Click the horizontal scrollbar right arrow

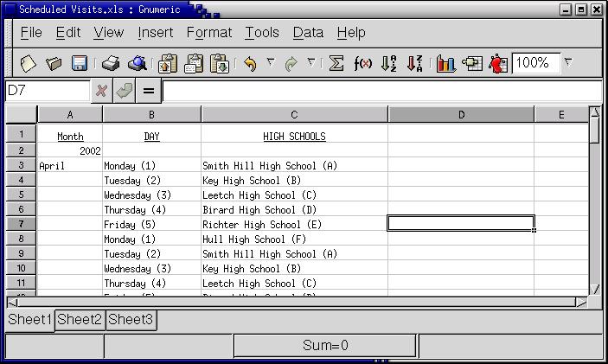(581, 303)
